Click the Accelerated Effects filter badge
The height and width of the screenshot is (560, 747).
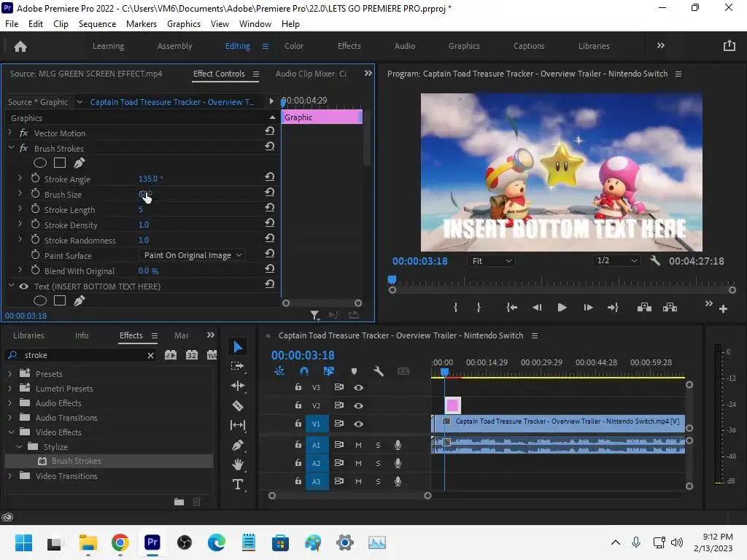coord(171,355)
